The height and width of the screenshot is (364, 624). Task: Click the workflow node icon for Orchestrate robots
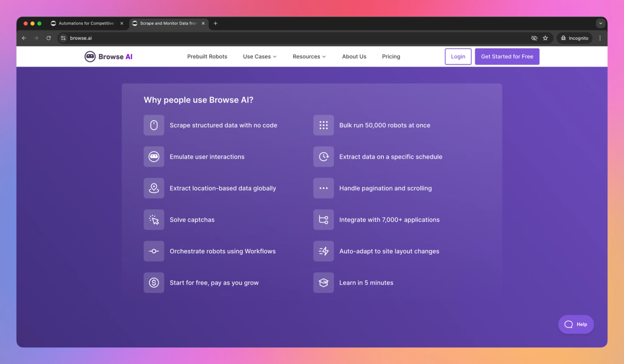click(154, 251)
